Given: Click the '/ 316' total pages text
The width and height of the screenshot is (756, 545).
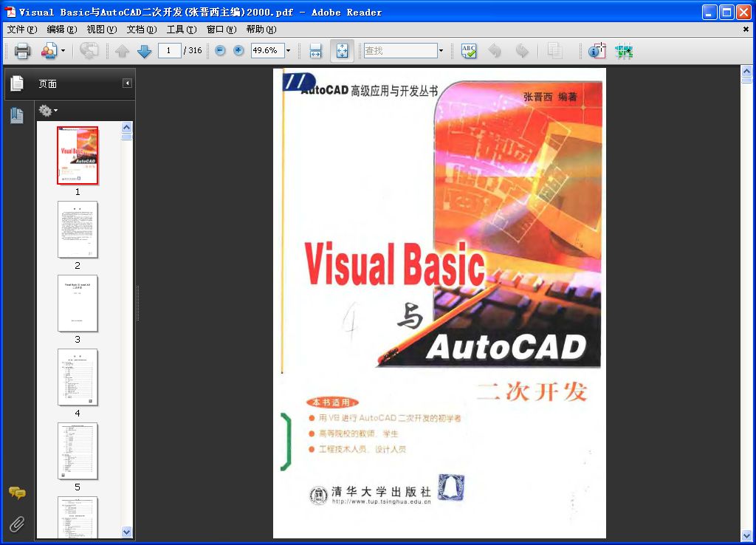Looking at the screenshot, I should pyautogui.click(x=193, y=50).
